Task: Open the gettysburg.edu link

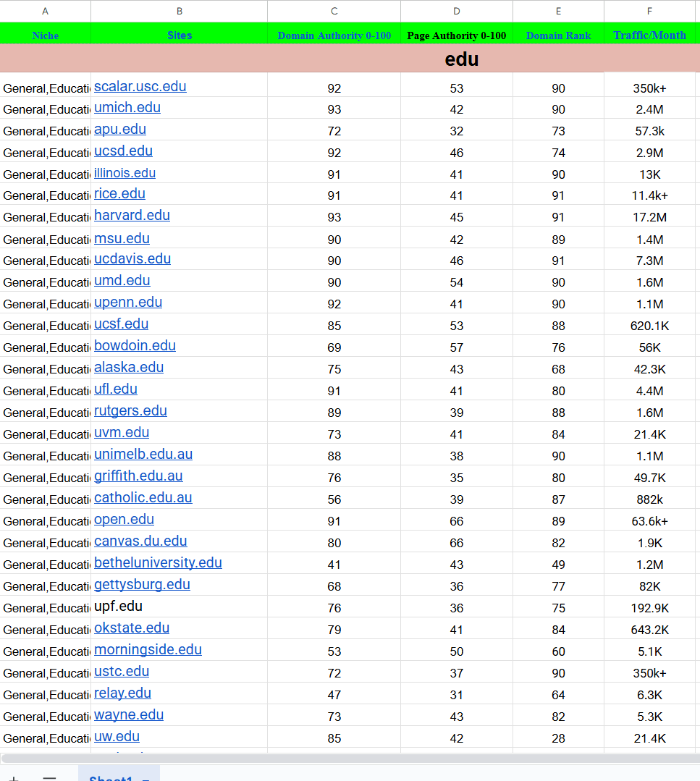Action: click(142, 585)
